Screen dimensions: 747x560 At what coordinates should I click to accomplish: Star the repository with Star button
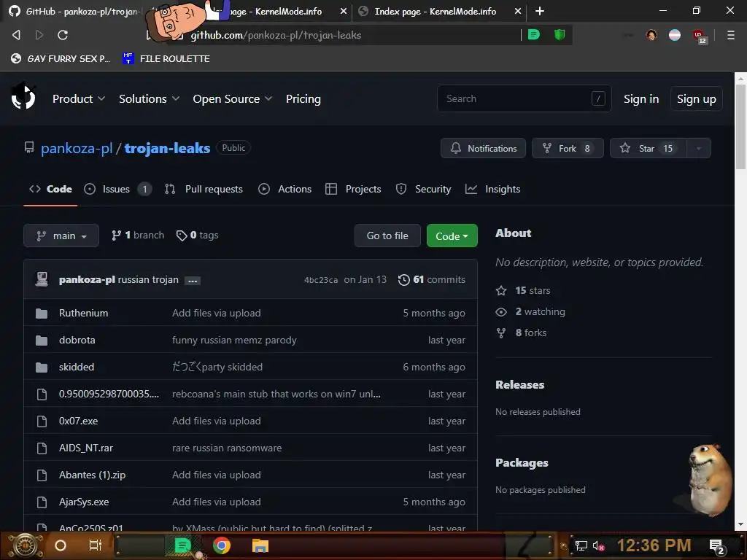pyautogui.click(x=649, y=148)
